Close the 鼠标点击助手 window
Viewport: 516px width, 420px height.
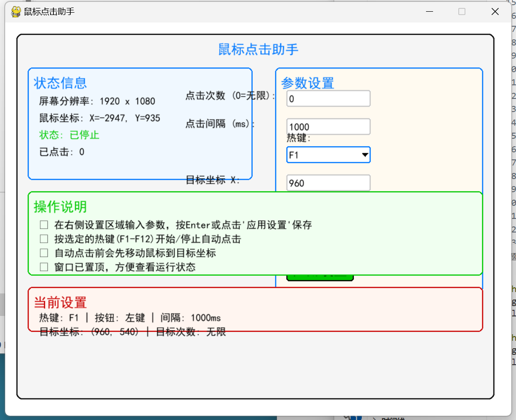[494, 12]
